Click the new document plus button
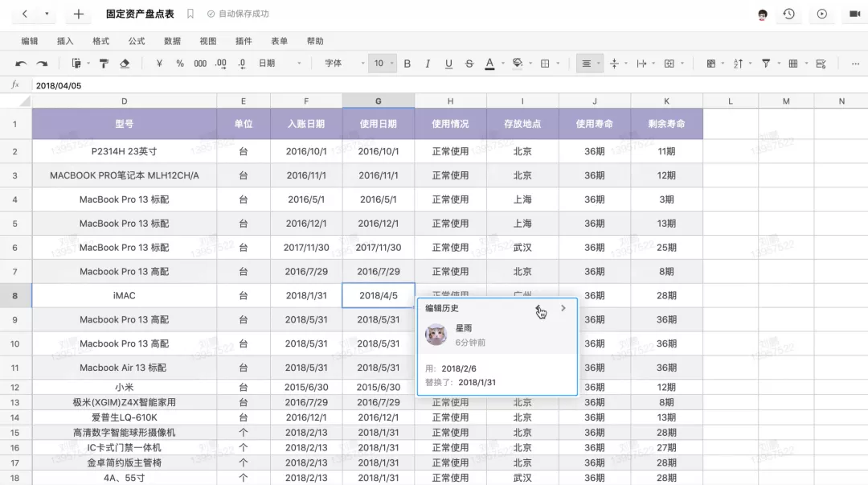The image size is (868, 485). tap(78, 14)
